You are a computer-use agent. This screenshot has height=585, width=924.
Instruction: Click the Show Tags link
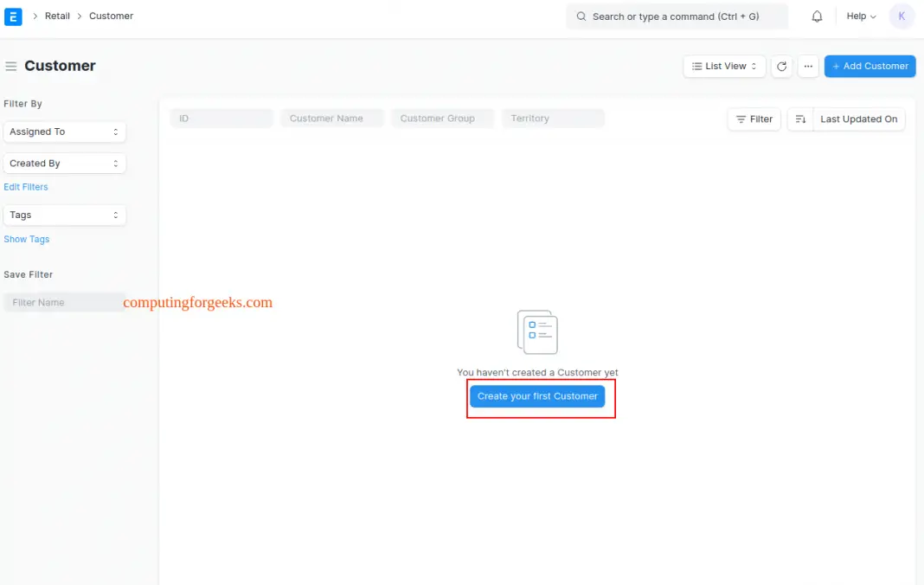[27, 240]
